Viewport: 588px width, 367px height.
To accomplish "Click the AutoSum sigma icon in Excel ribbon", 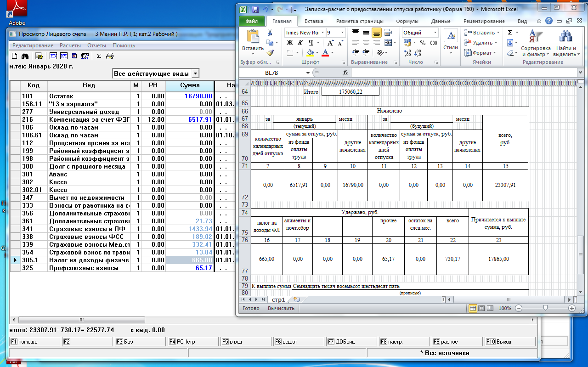I will pos(510,33).
